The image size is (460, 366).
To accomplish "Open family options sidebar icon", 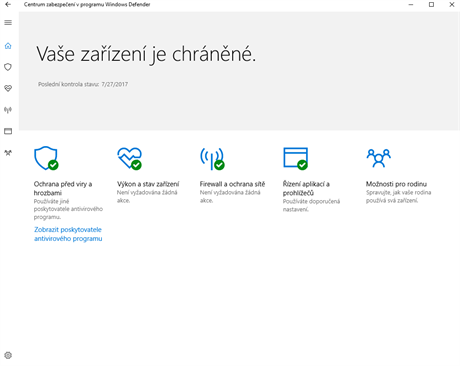I will (8, 153).
